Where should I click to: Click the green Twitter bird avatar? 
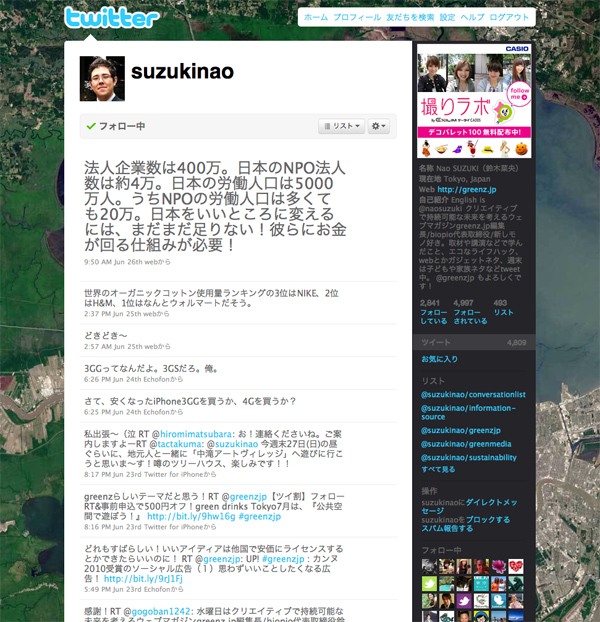pyautogui.click(x=429, y=584)
